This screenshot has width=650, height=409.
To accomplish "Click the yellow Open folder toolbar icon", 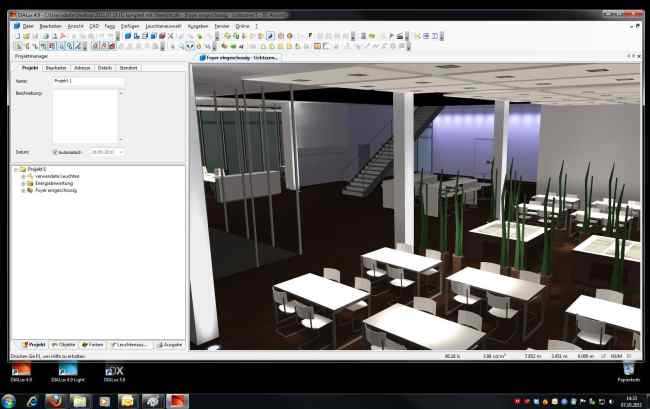I will click(27, 36).
